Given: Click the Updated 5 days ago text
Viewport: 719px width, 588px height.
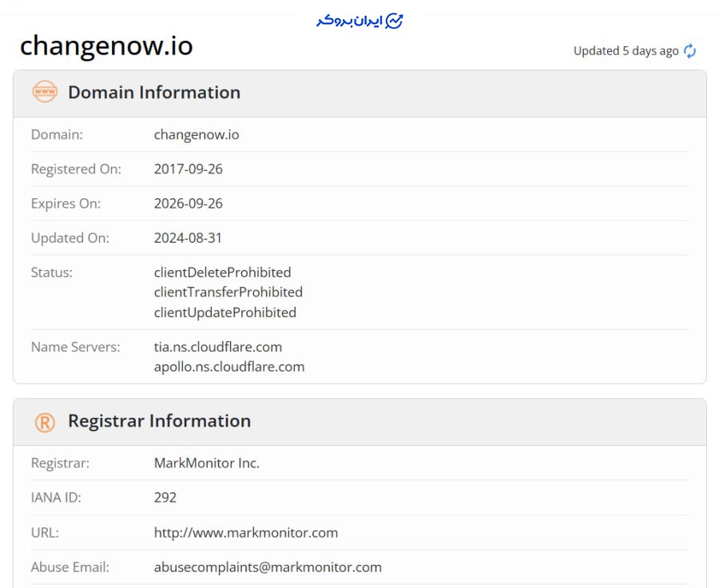Looking at the screenshot, I should pyautogui.click(x=626, y=51).
